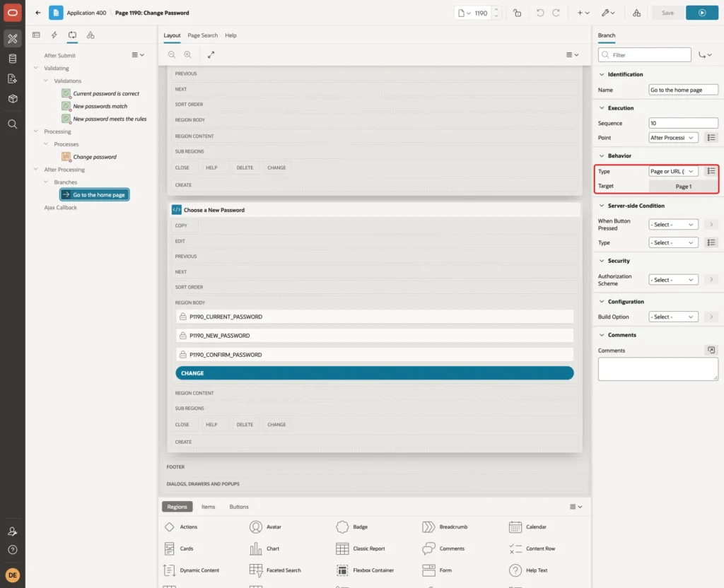Open the layout options menu
Viewport: 724px width, 588px height.
(x=572, y=54)
